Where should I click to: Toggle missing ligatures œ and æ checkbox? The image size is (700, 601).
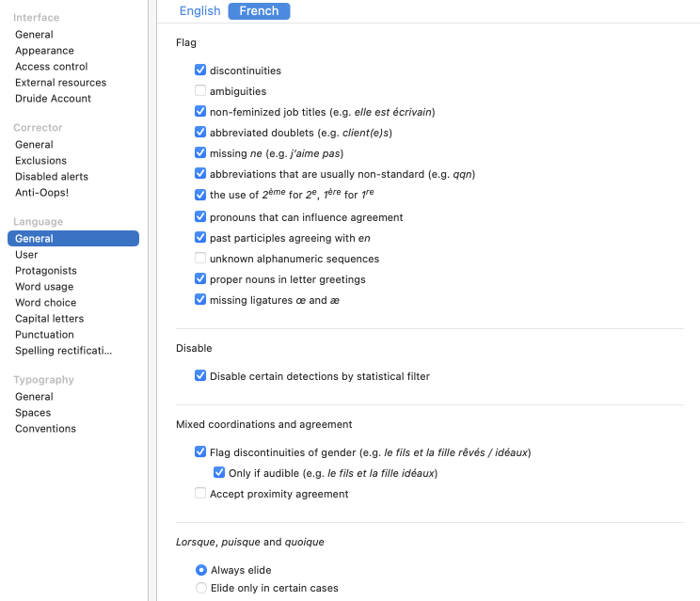[200, 300]
